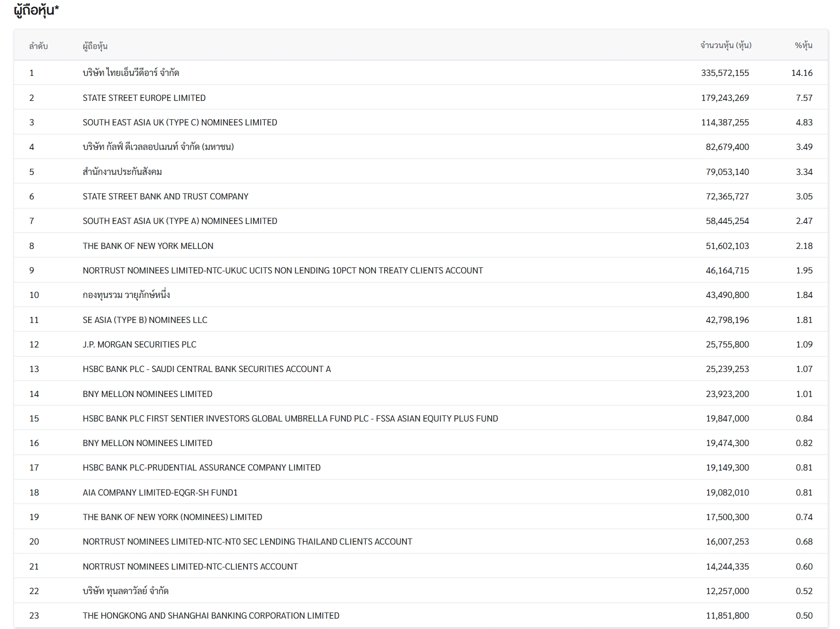840x629 pixels.
Task: Click share count 25,755,800
Action: [727, 344]
